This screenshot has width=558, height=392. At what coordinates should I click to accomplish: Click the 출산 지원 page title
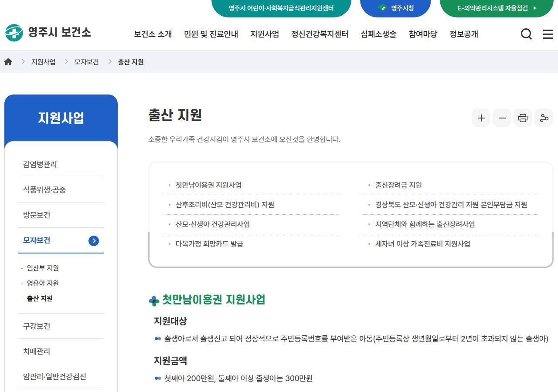(x=175, y=115)
